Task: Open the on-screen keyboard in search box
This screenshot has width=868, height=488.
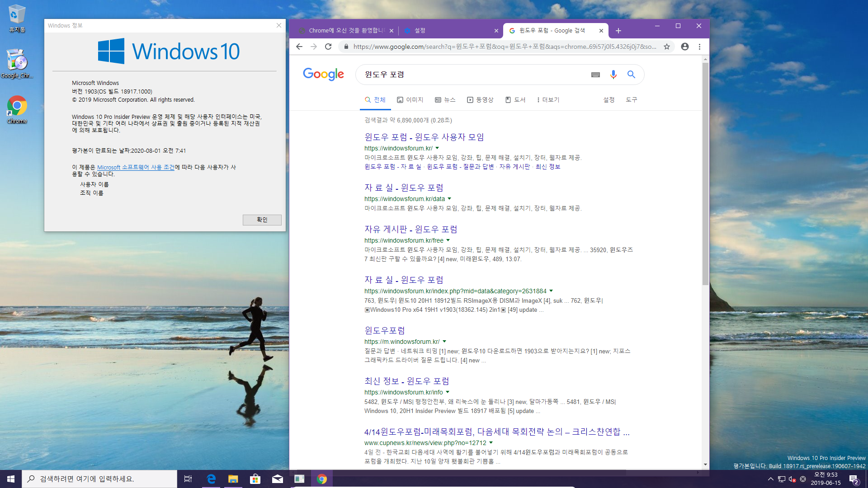Action: click(595, 75)
